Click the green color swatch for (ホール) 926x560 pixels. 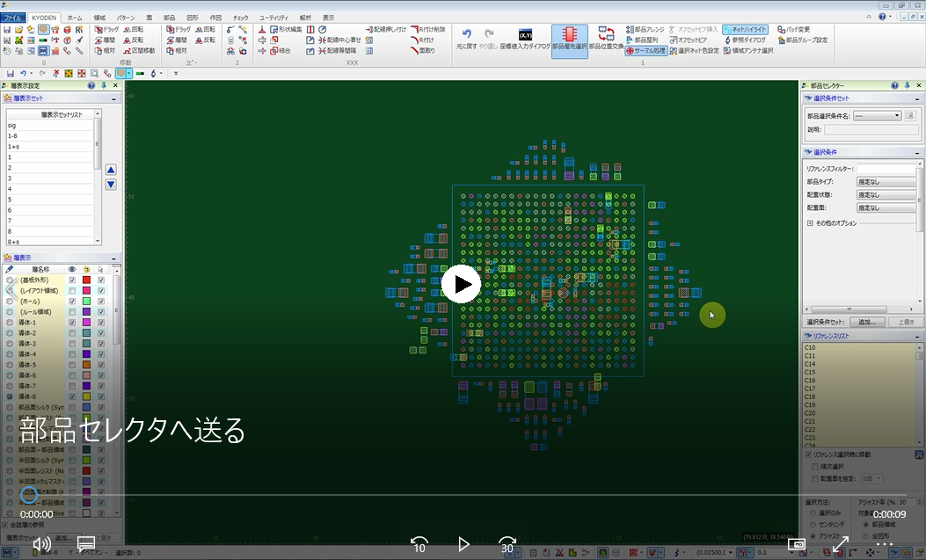(86, 302)
